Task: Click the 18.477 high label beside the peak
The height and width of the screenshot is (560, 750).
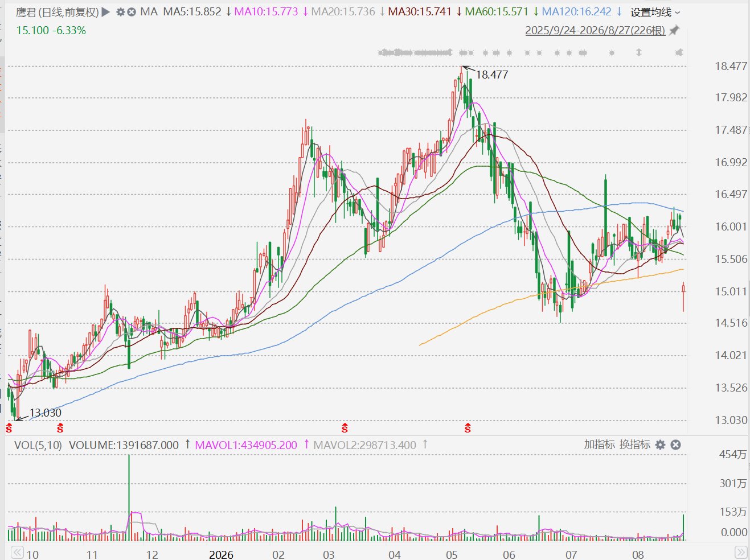Action: point(492,75)
